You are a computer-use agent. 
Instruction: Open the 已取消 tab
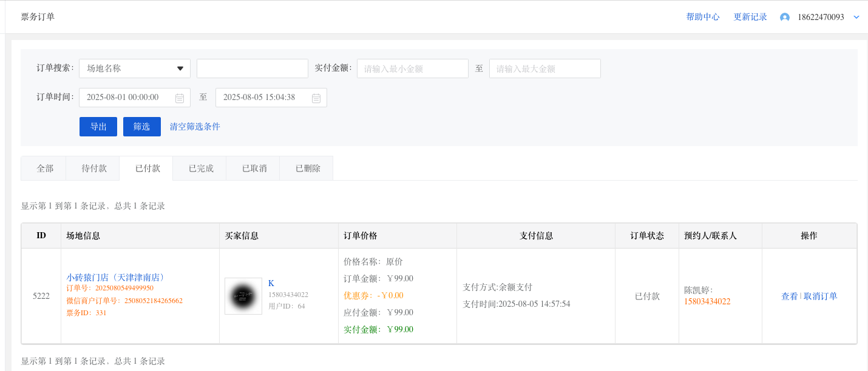pos(254,169)
